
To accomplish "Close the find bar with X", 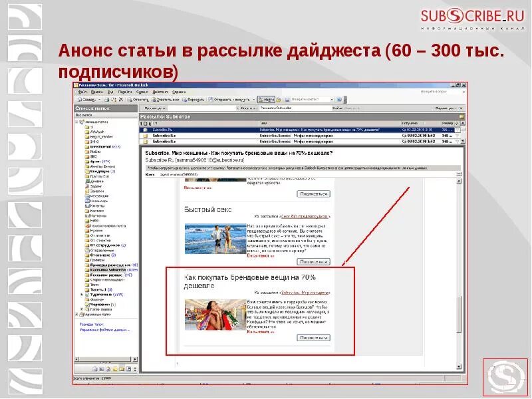I will click(x=461, y=108).
